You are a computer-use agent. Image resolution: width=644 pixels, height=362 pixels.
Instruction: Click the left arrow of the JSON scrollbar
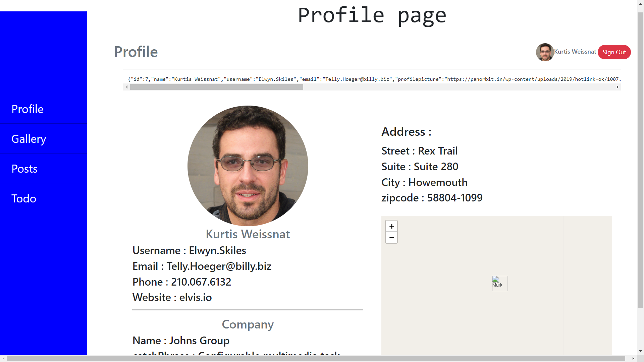126,87
